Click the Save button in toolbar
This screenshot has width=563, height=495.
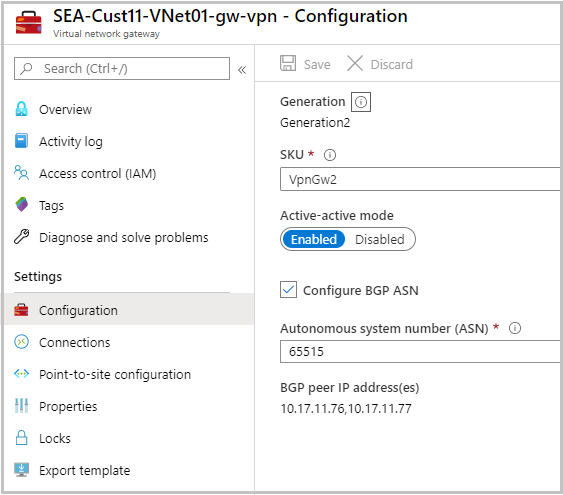pyautogui.click(x=305, y=64)
